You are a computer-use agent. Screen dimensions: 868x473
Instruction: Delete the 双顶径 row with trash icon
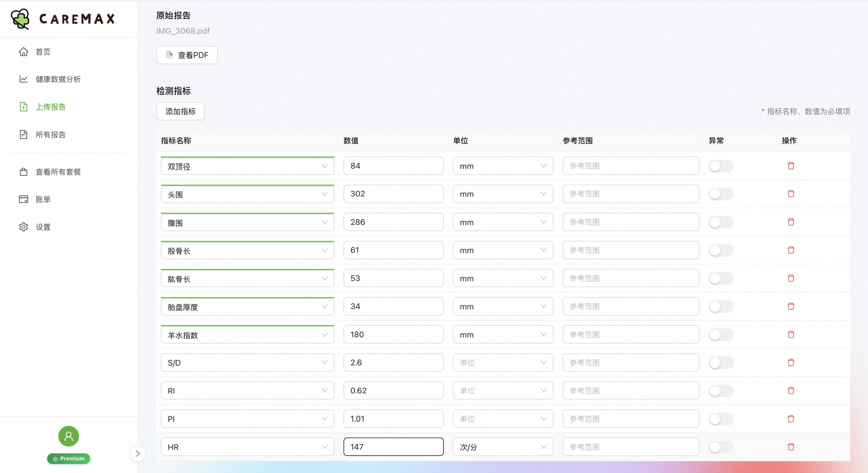[791, 166]
